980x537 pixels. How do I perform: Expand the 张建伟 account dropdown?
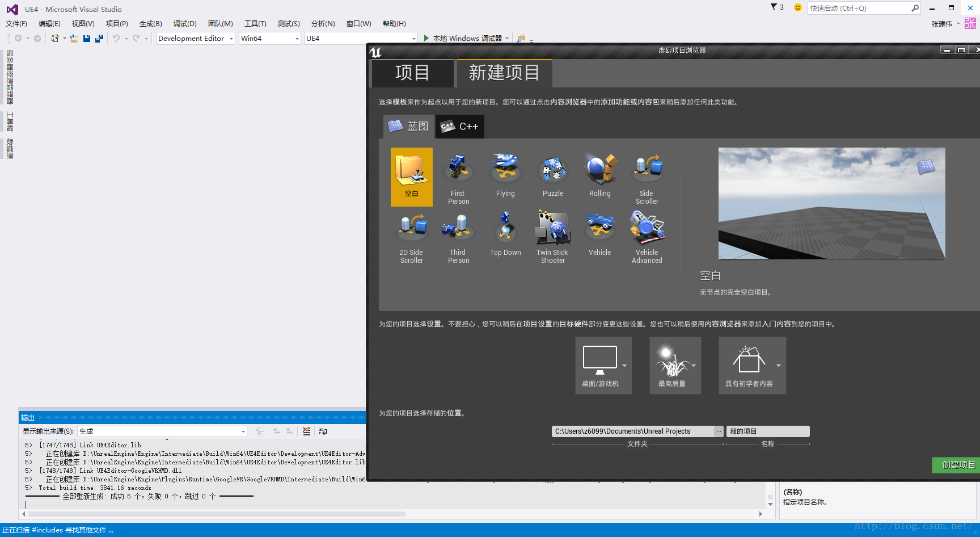tap(958, 24)
